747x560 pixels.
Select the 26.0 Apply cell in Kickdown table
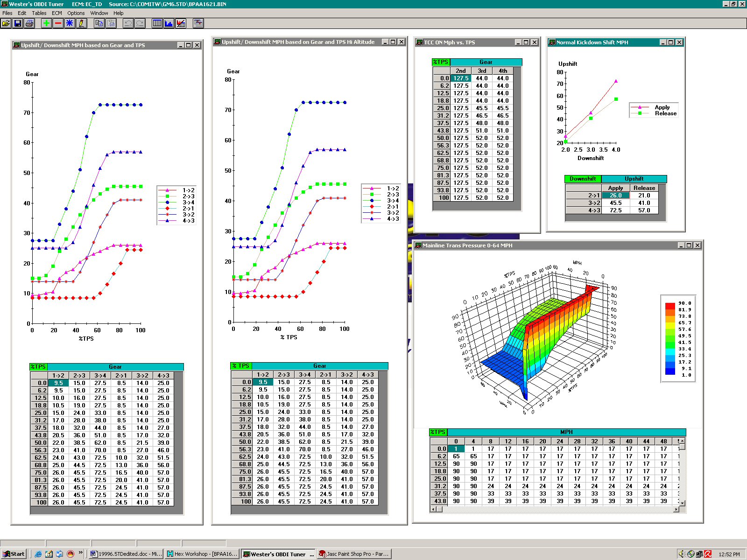(615, 196)
